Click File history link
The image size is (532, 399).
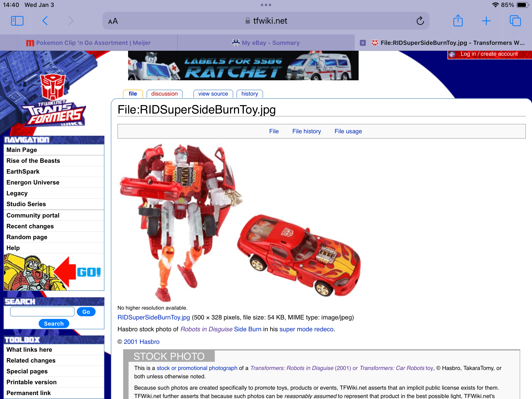(x=306, y=131)
